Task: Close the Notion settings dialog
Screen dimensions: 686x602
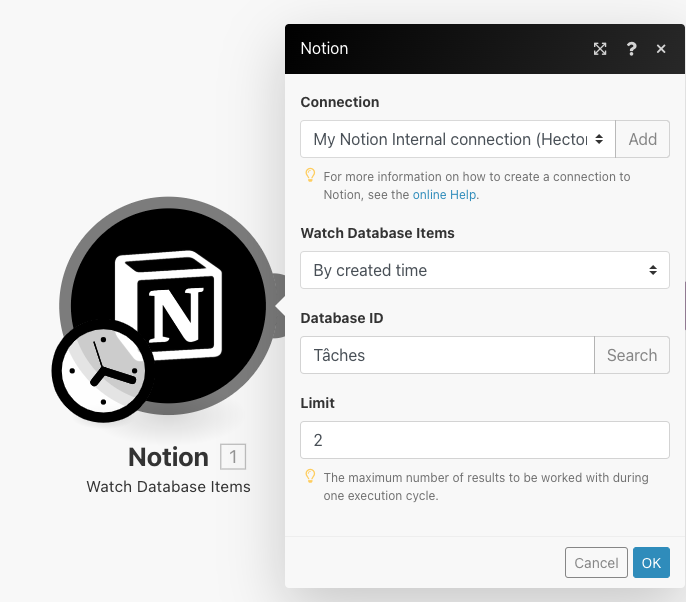Action: click(661, 49)
